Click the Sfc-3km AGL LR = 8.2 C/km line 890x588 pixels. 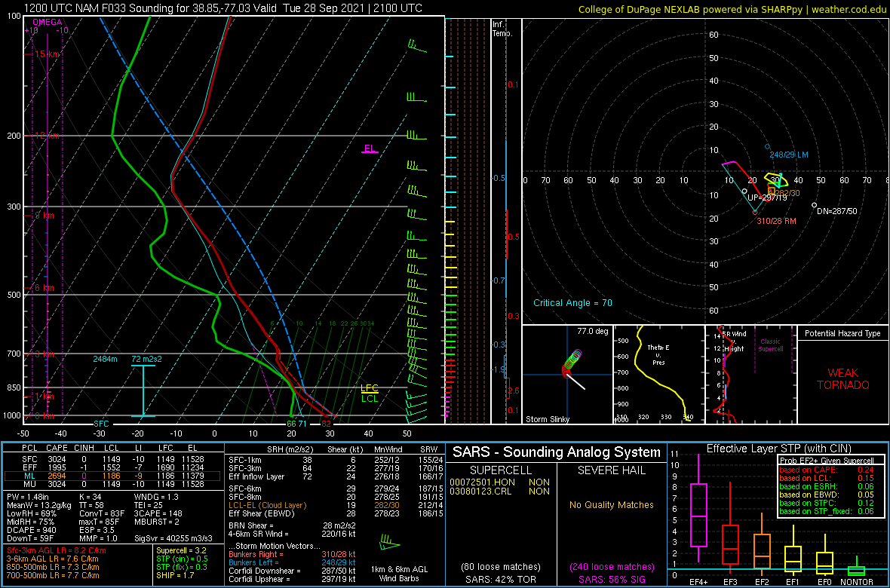click(57, 550)
